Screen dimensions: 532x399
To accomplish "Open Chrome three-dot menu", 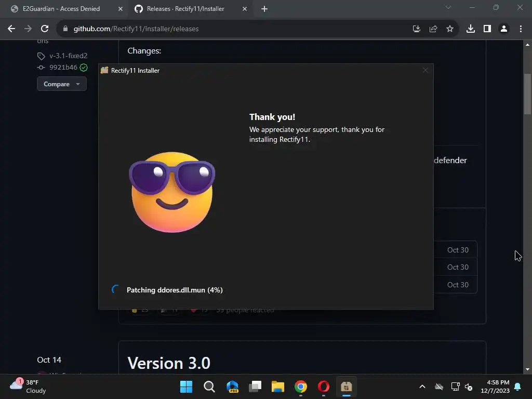I will point(521,29).
